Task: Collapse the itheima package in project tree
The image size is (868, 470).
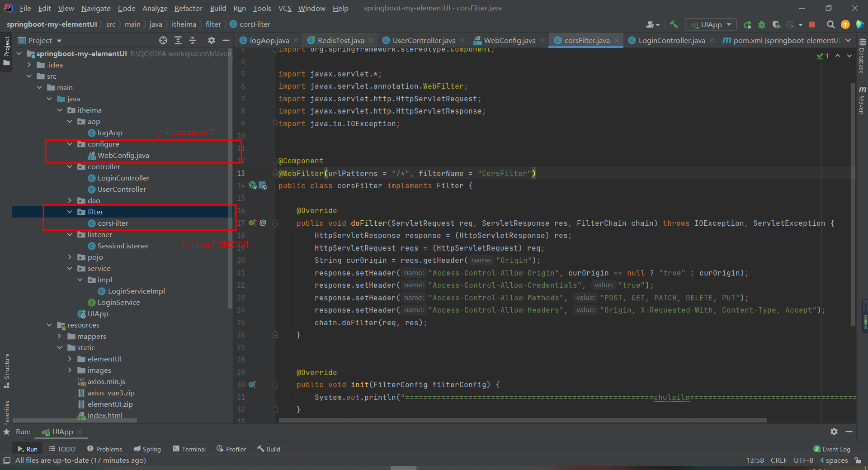Action: tap(59, 110)
